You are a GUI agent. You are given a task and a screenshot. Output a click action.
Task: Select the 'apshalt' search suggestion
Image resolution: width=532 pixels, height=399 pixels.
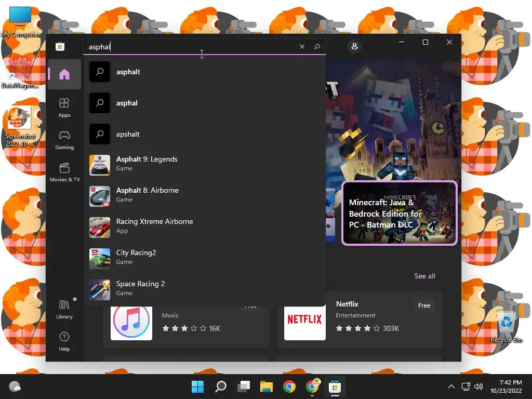point(205,135)
